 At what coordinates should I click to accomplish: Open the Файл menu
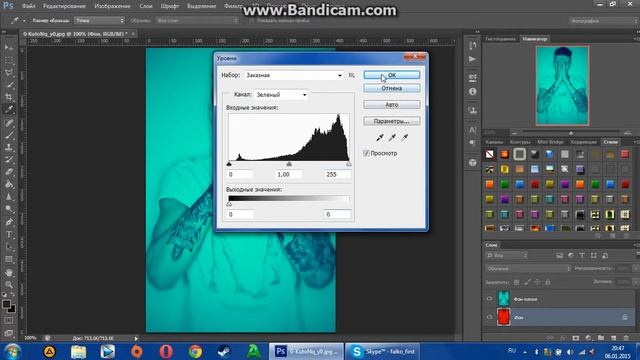[x=29, y=6]
